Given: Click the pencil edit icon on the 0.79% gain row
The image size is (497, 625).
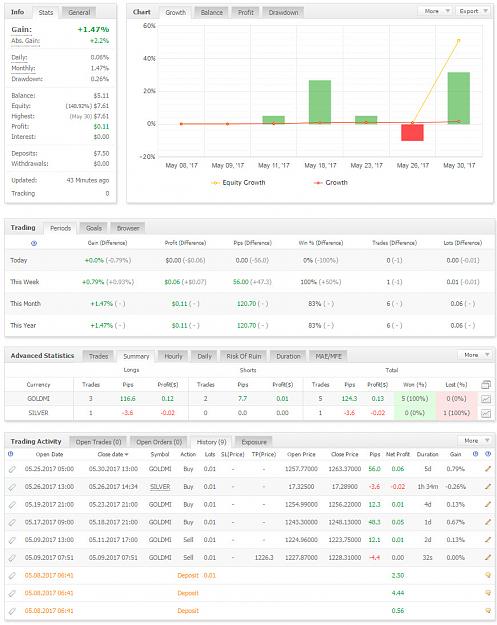Looking at the screenshot, I should coord(488,469).
